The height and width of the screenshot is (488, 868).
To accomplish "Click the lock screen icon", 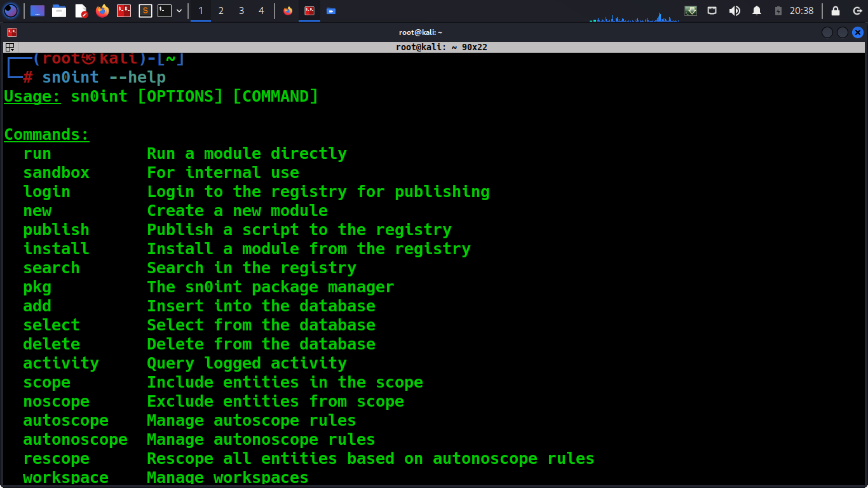I will 836,11.
